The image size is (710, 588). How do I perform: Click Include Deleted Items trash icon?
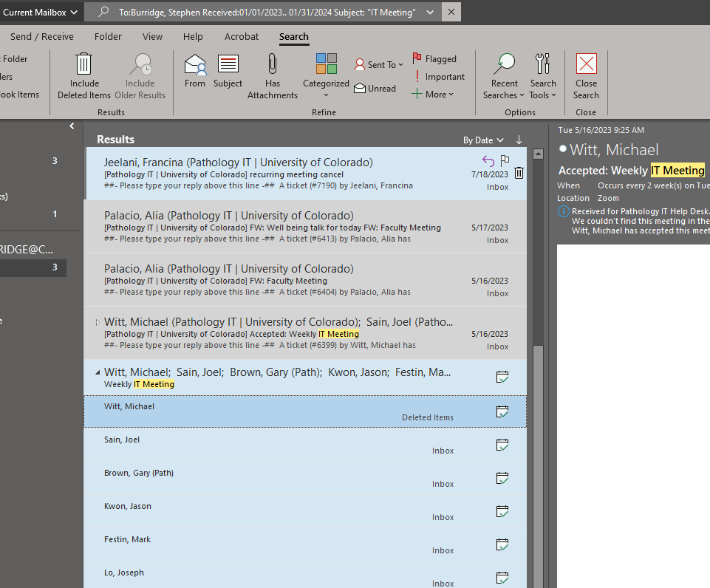tap(83, 64)
